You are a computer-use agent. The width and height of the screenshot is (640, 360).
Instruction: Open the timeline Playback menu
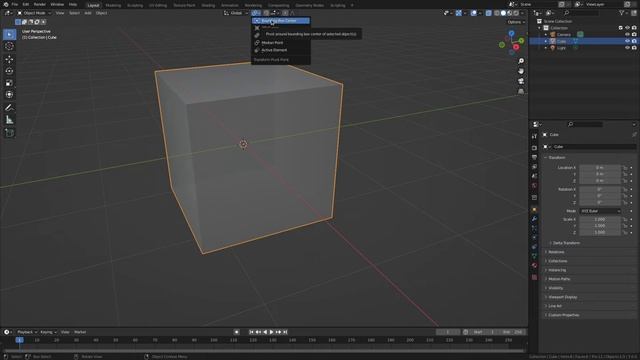tap(27, 332)
